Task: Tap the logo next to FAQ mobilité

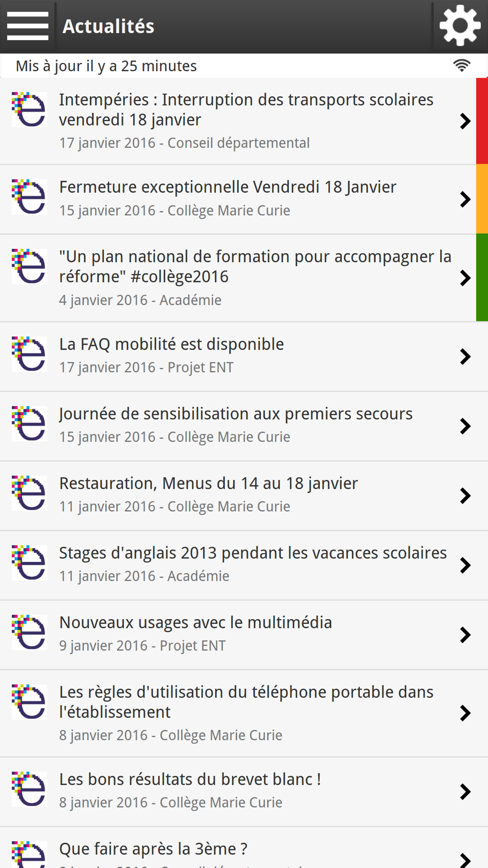Action: 29,354
